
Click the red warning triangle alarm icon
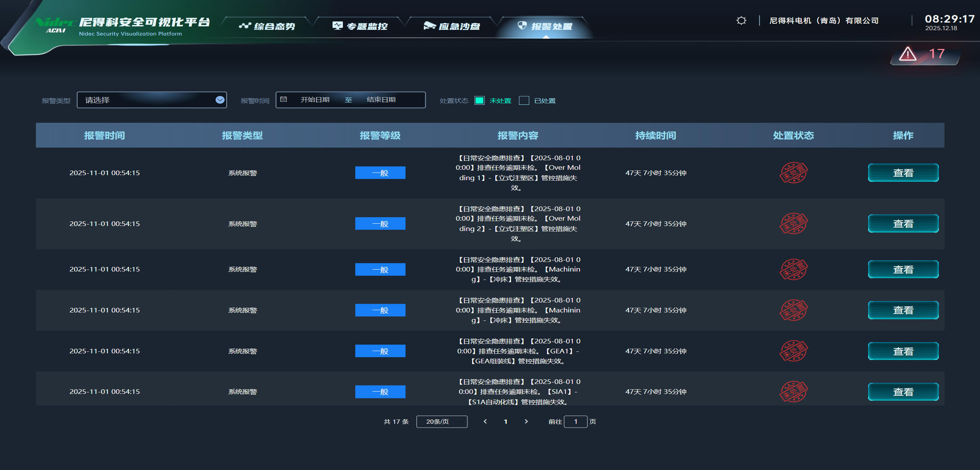pyautogui.click(x=907, y=54)
